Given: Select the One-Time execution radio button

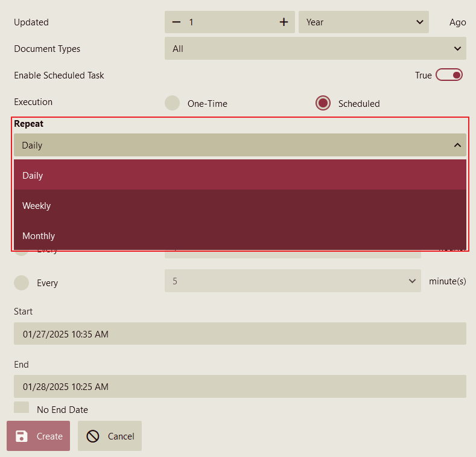Looking at the screenshot, I should [173, 103].
